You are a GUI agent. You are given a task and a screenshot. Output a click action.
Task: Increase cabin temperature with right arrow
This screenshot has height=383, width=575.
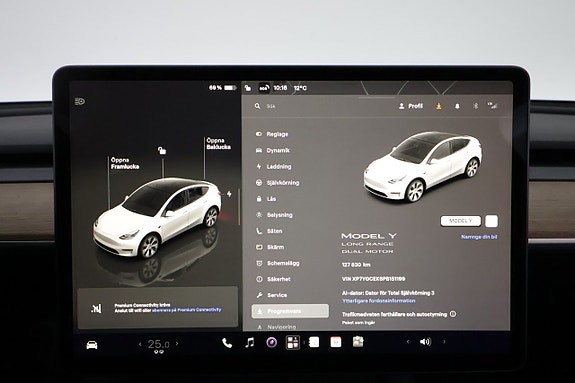tap(177, 344)
